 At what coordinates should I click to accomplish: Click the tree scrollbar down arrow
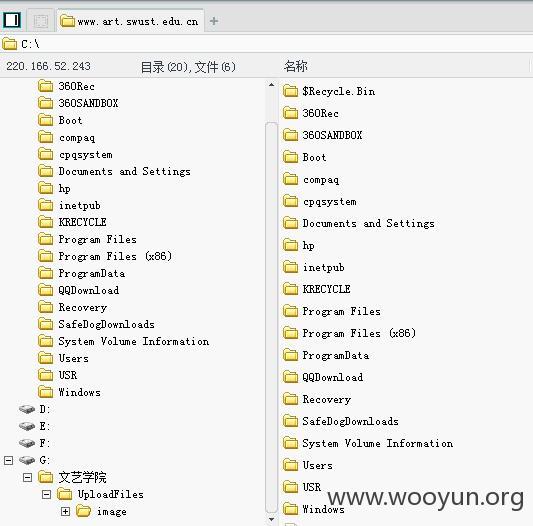(271, 519)
